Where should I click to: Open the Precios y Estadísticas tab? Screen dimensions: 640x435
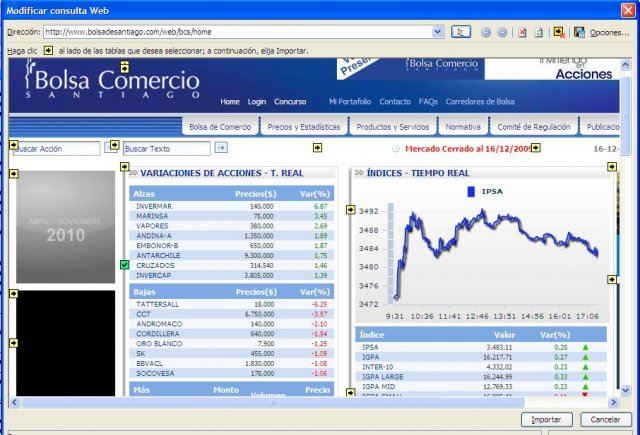click(x=304, y=127)
